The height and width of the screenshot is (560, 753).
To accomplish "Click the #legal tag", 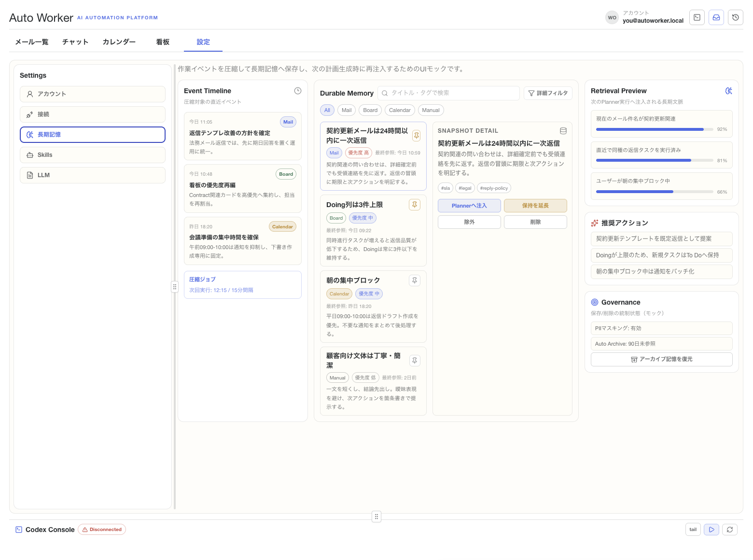I will (x=465, y=188).
